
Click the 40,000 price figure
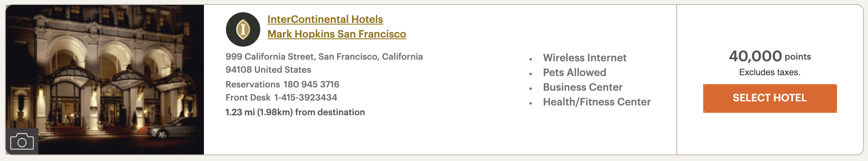tap(755, 56)
